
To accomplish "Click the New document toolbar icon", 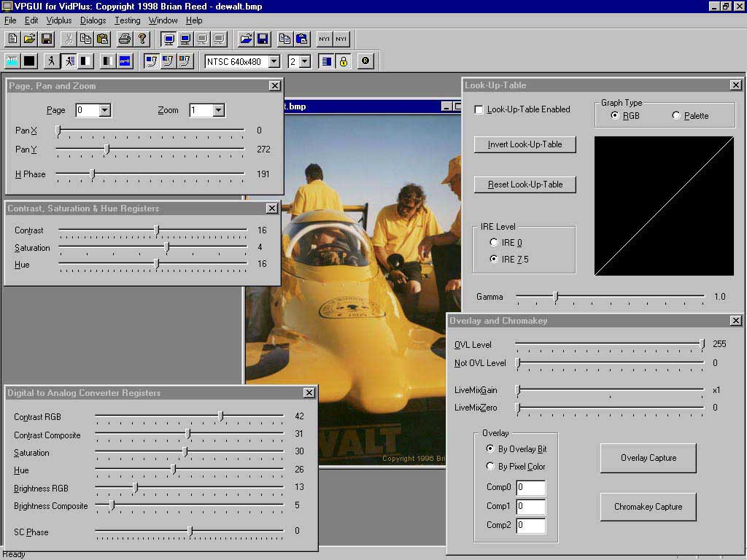I will (x=12, y=39).
